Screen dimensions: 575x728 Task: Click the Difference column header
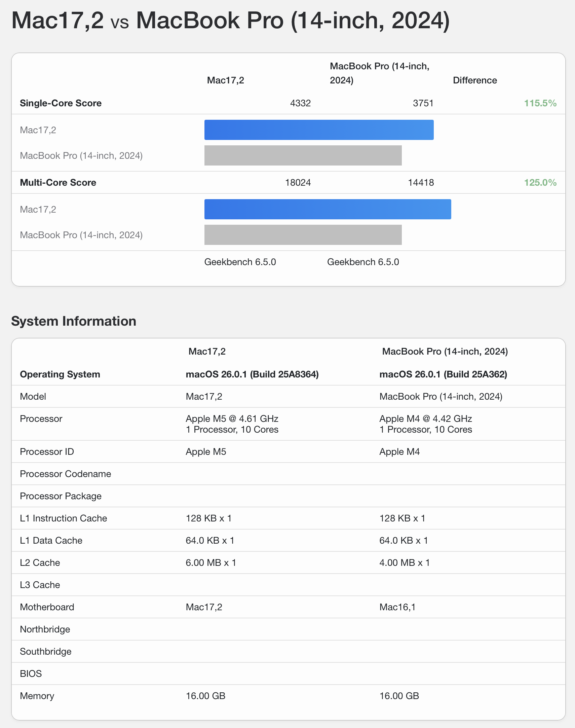pyautogui.click(x=474, y=80)
